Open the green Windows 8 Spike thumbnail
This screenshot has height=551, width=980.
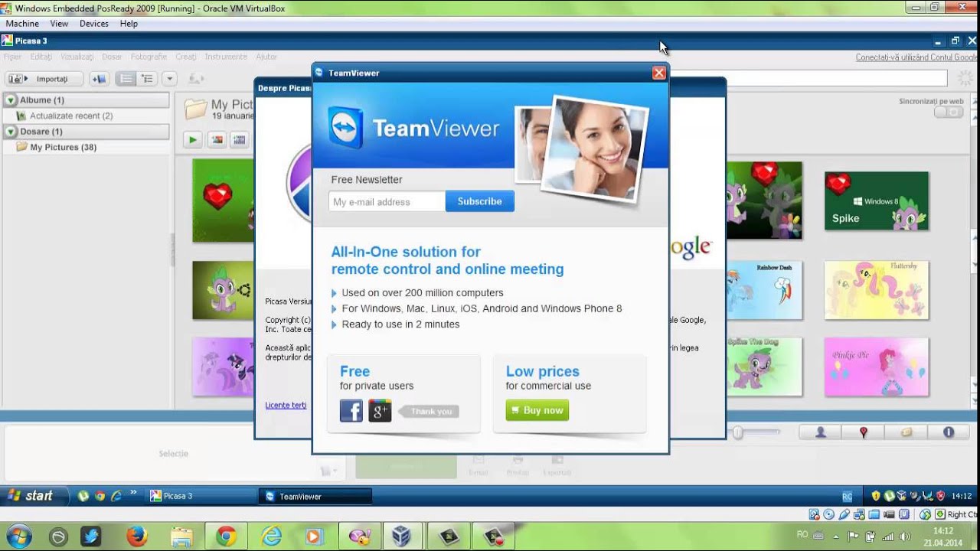876,201
